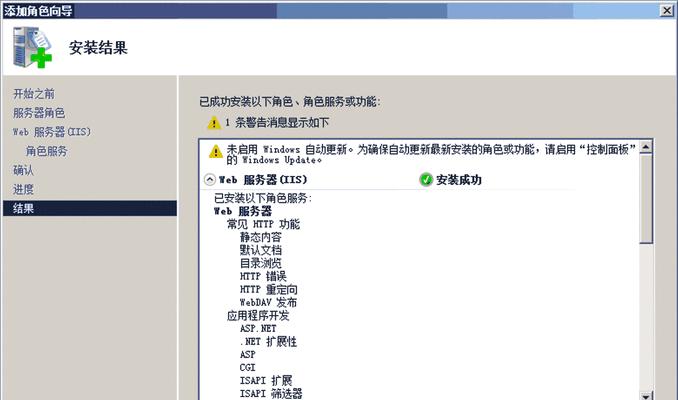Click the 目录浏览 entry
Viewport: 678px width, 400px height.
pyautogui.click(x=261, y=263)
